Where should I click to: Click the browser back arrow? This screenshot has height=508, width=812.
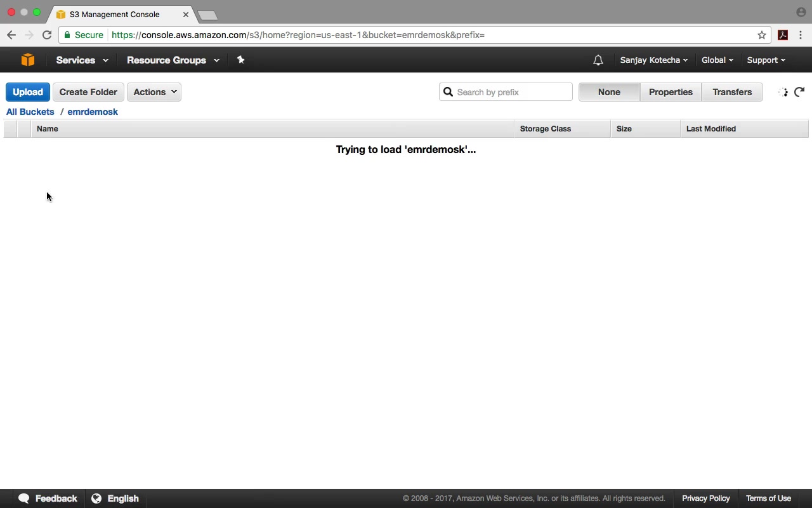coord(11,35)
